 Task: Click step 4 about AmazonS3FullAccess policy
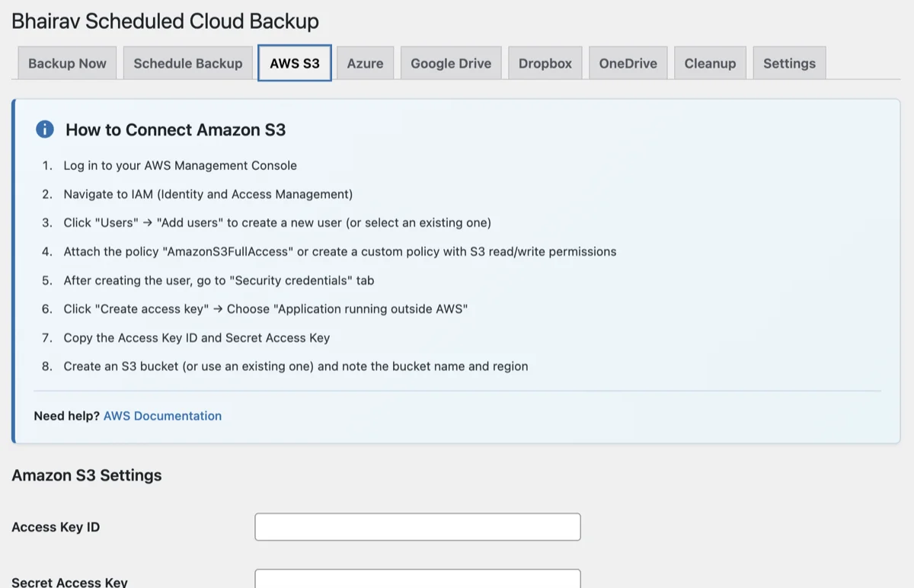(337, 251)
